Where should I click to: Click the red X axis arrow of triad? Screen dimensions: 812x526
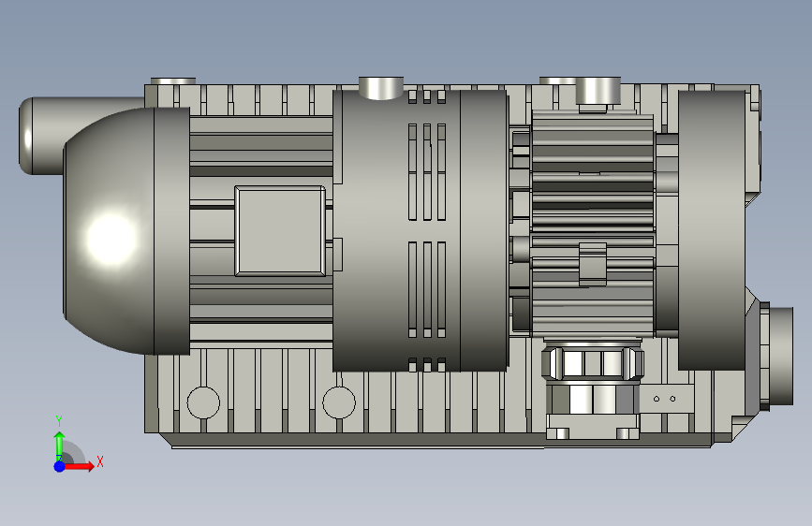click(x=78, y=466)
